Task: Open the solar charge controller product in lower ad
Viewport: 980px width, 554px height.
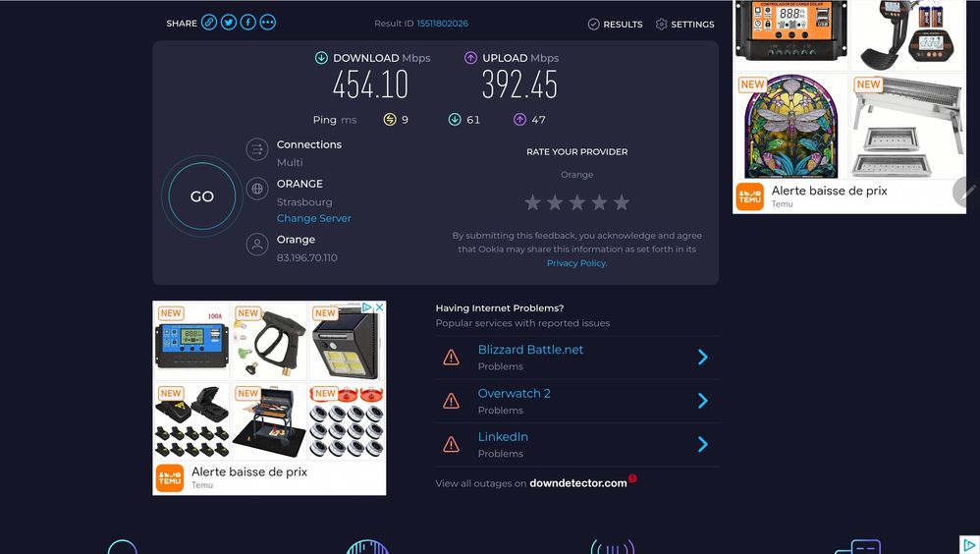Action: [x=191, y=342]
